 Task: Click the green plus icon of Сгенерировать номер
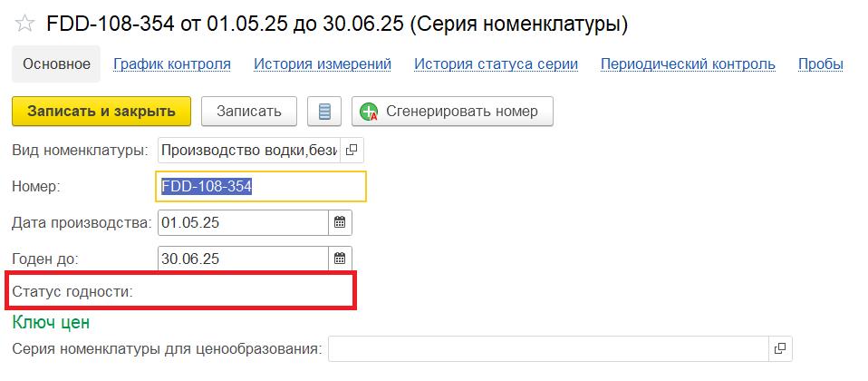pos(369,112)
